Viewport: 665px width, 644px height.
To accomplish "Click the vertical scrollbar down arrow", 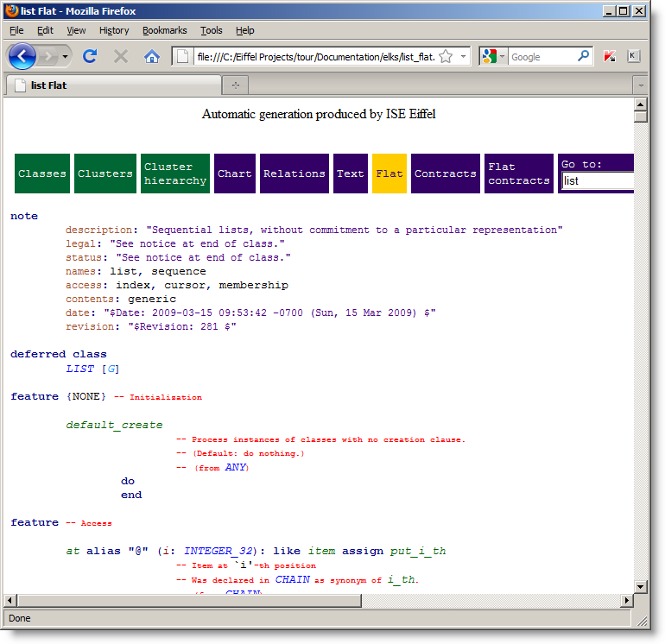I will click(x=640, y=586).
